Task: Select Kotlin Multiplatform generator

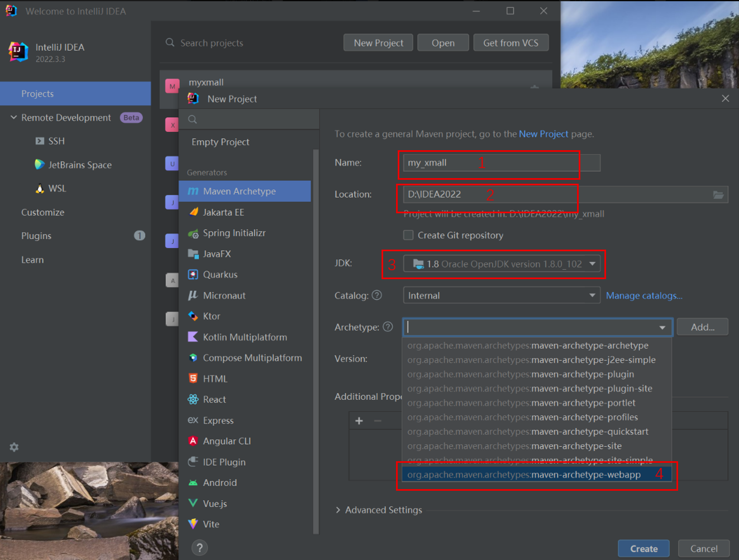Action: [245, 337]
